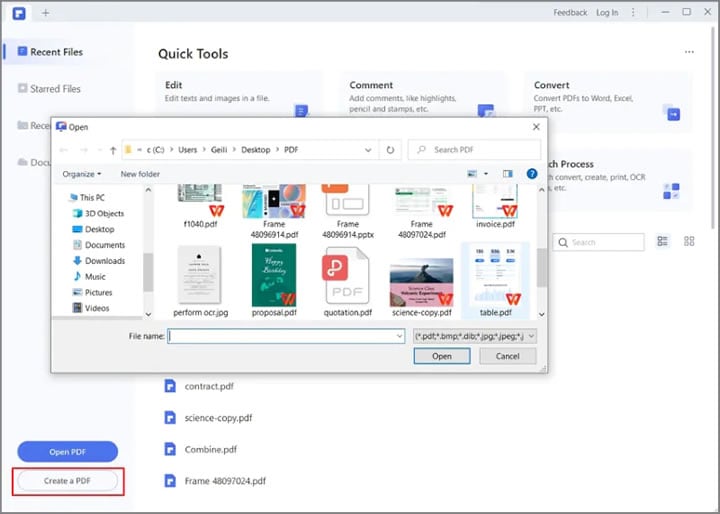Click the Open button in dialog
720x514 pixels.
tap(442, 356)
